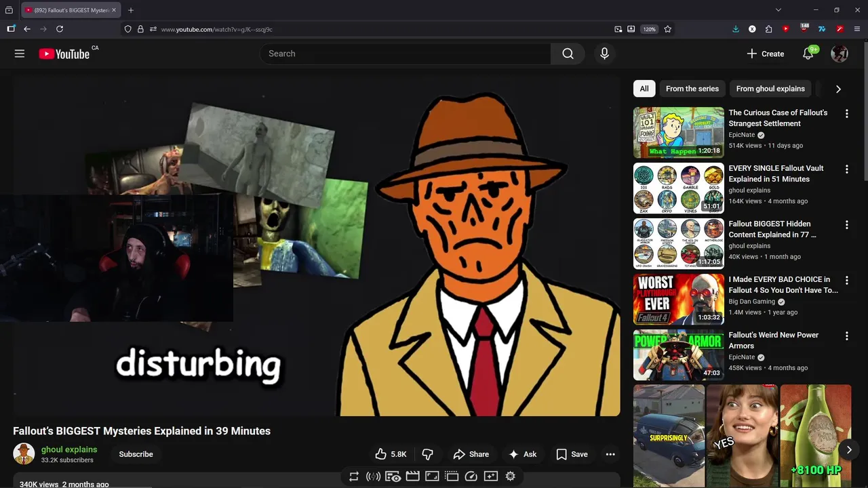
Task: Open Firefox application menu
Action: [857, 29]
